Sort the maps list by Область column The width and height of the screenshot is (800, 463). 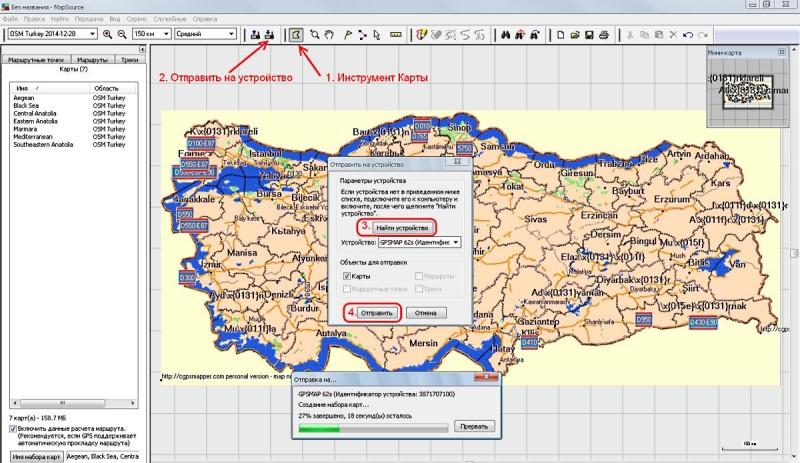113,88
